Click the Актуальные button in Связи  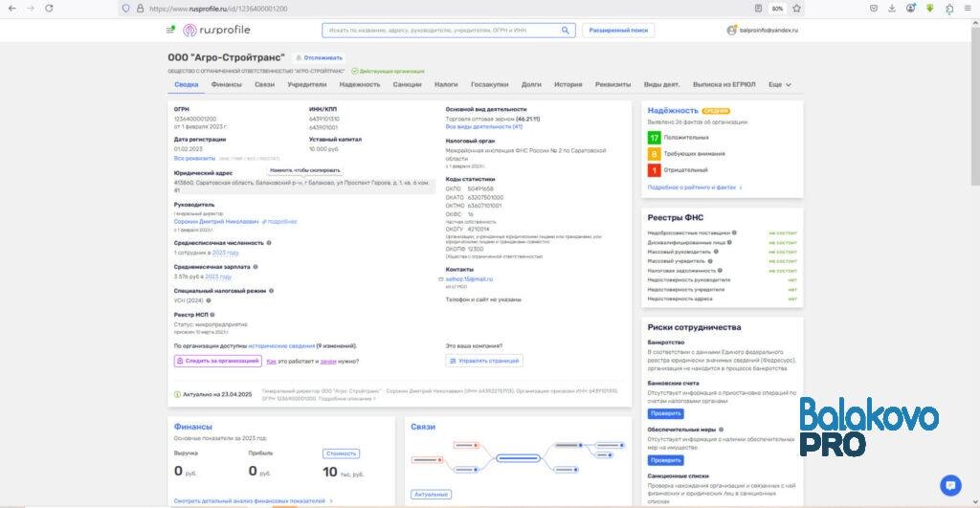click(432, 495)
